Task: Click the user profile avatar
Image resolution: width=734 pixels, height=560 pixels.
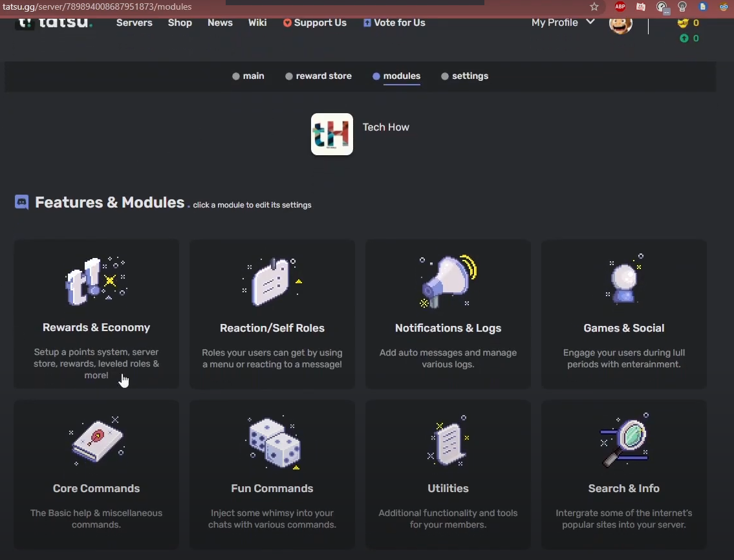Action: (x=621, y=24)
